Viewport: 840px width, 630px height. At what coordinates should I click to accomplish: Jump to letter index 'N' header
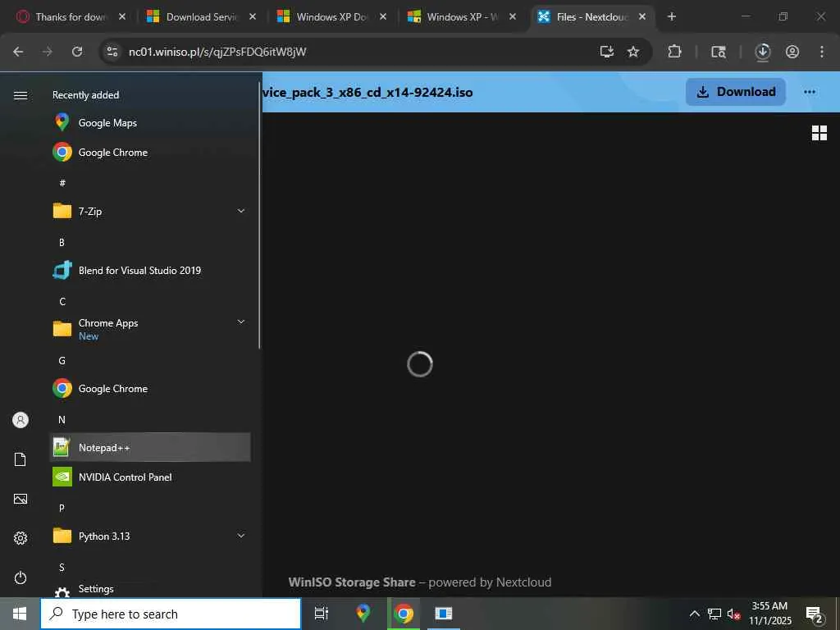coord(62,419)
